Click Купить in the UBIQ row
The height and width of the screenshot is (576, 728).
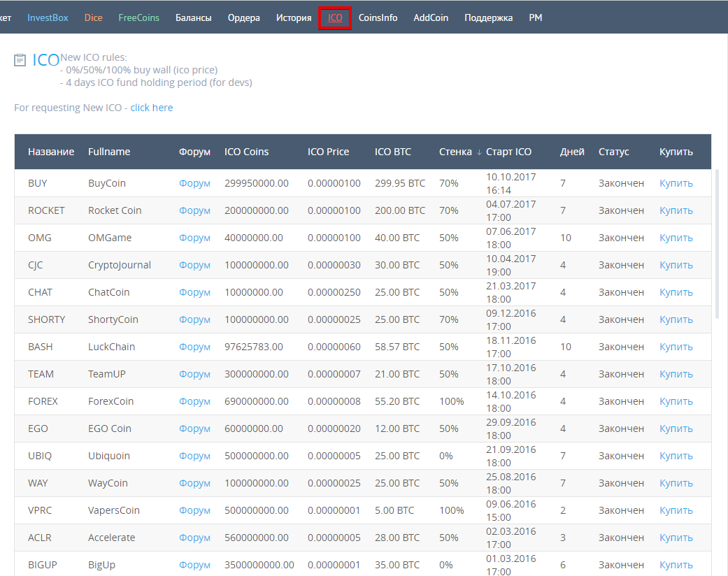(x=676, y=456)
